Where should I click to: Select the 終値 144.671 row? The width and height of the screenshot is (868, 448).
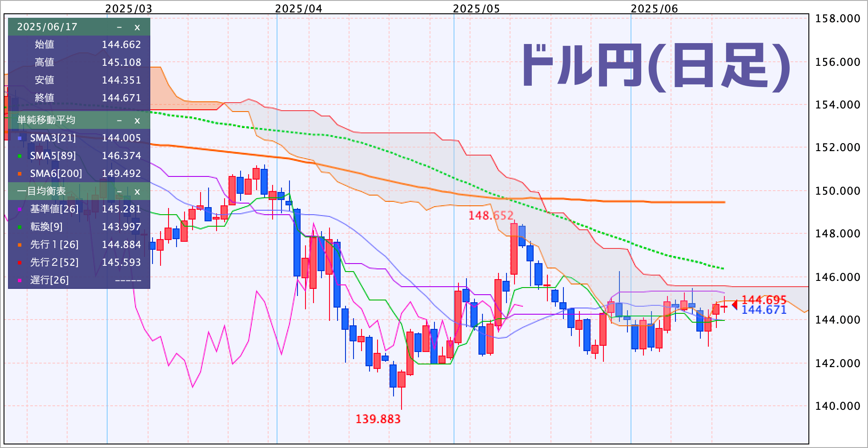point(79,98)
